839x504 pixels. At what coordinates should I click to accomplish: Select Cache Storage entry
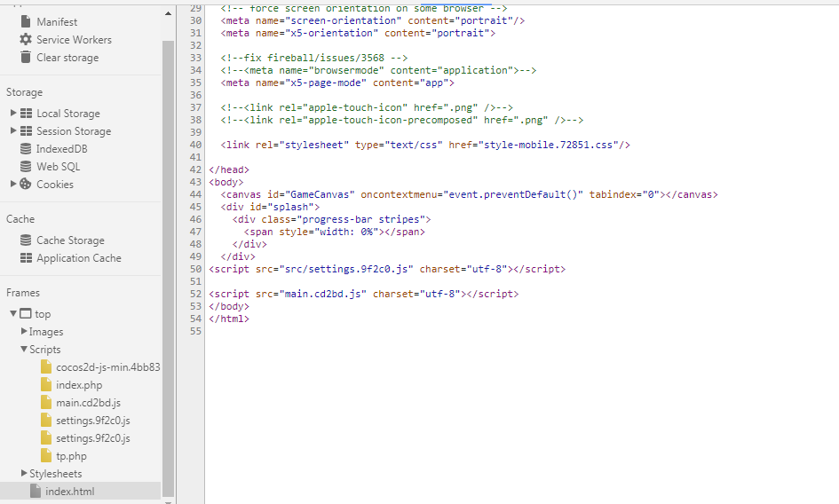pos(70,240)
